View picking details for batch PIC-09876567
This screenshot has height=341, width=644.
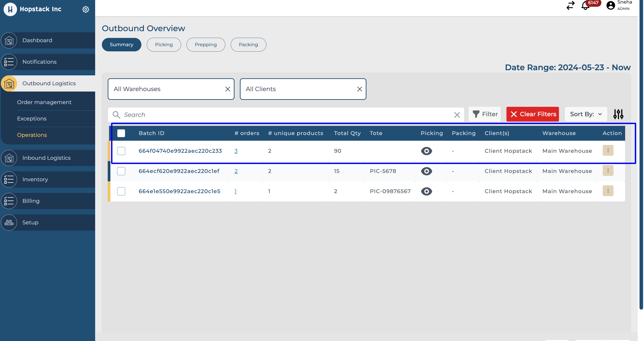coord(426,191)
